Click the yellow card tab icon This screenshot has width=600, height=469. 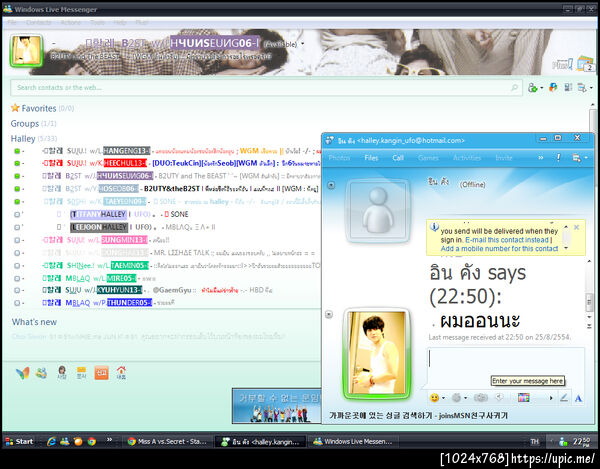point(82,373)
